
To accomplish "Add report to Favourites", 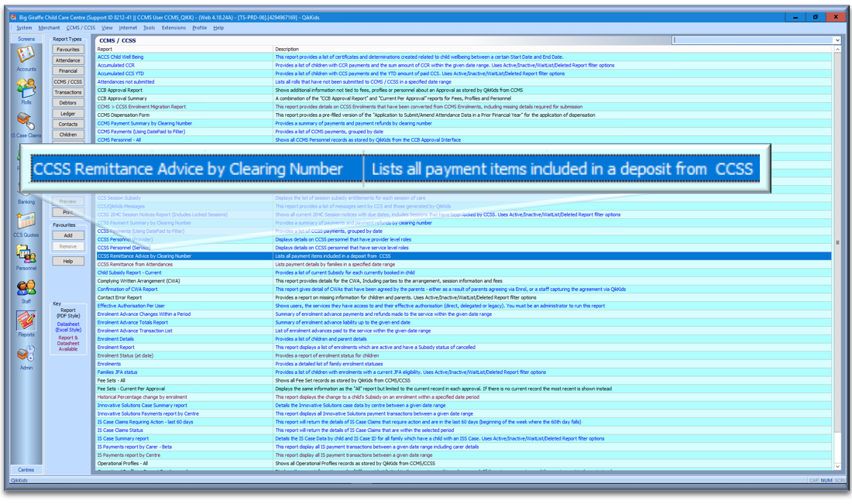I will pos(68,235).
